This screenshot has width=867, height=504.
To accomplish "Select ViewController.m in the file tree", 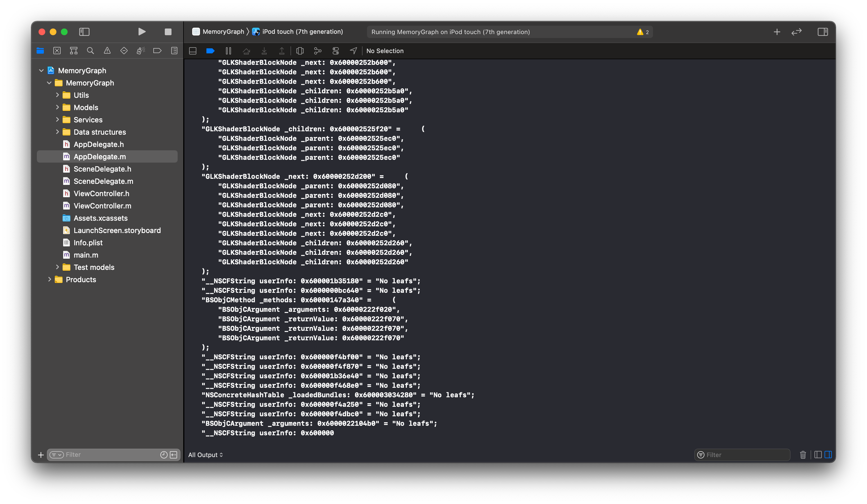I will [x=102, y=206].
